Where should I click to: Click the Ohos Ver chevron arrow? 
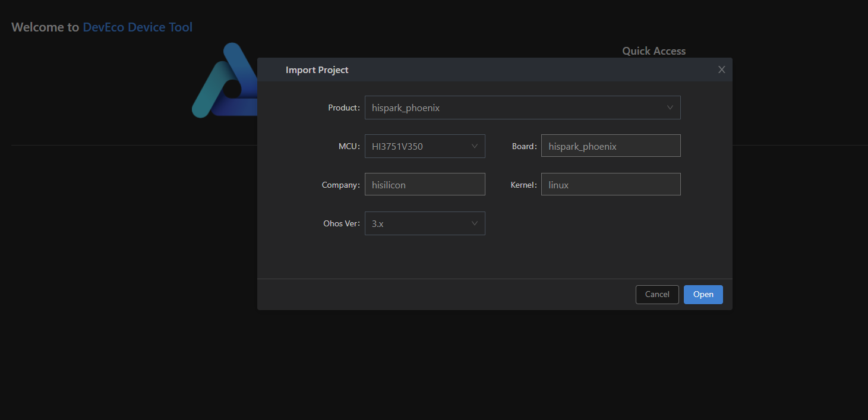(475, 223)
